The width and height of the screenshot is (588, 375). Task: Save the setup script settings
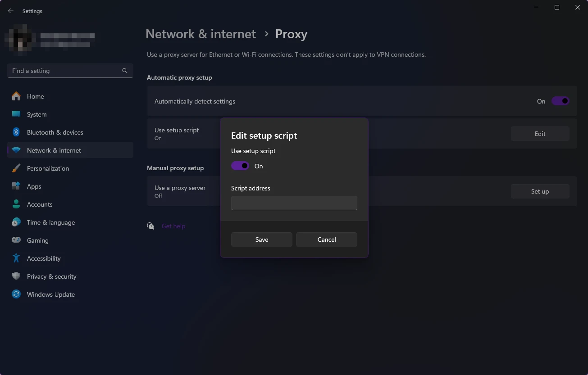261,239
